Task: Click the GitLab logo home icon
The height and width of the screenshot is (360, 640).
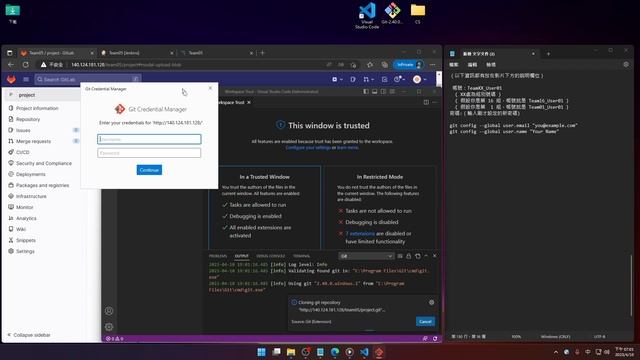Action: (11, 79)
